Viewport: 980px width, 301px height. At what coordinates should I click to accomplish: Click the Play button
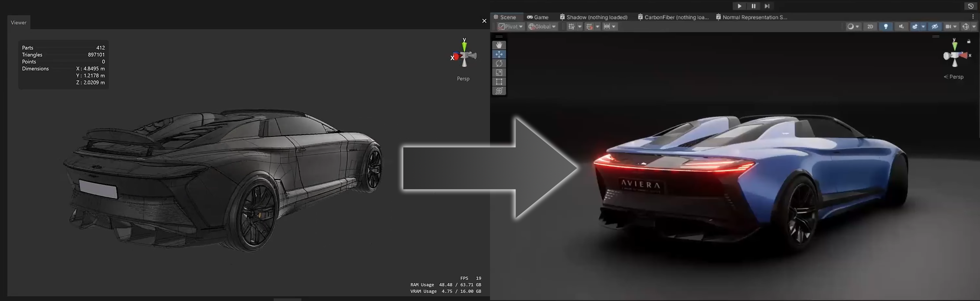click(739, 6)
